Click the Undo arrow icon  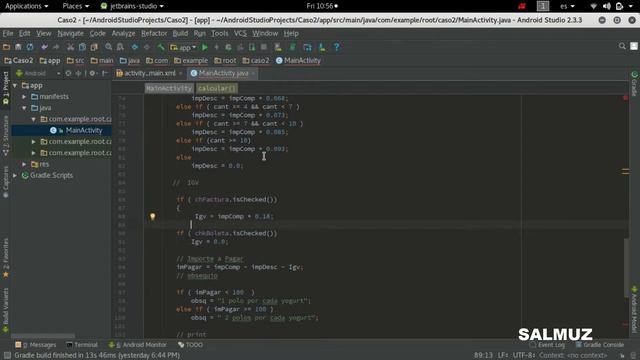tap(44, 47)
